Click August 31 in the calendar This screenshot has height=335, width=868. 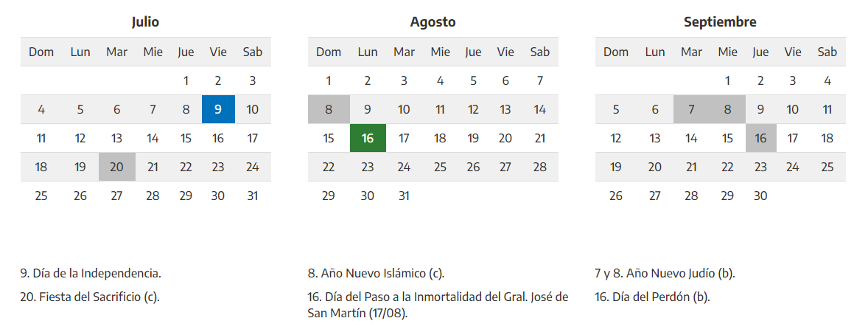[x=404, y=196]
